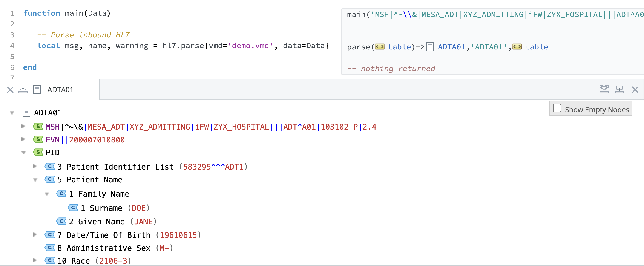
Task: Click the last table icon in annotation
Action: click(517, 47)
